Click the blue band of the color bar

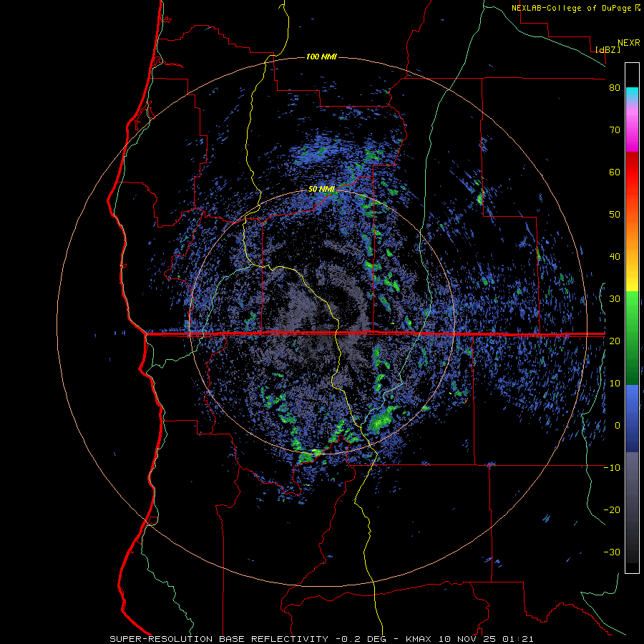click(x=632, y=418)
